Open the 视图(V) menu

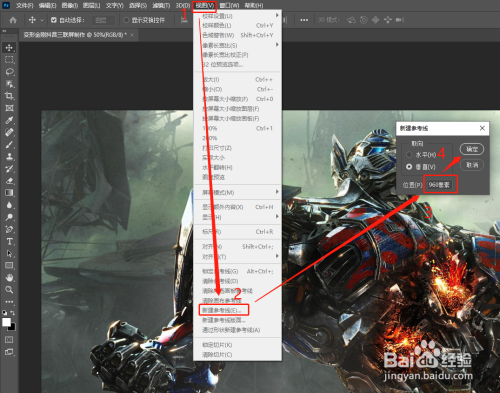(204, 6)
